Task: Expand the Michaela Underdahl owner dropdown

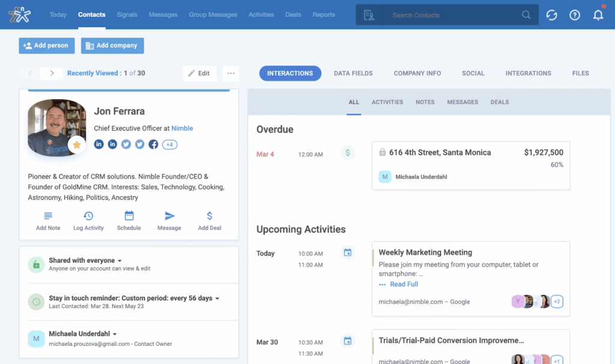Action: click(x=115, y=334)
